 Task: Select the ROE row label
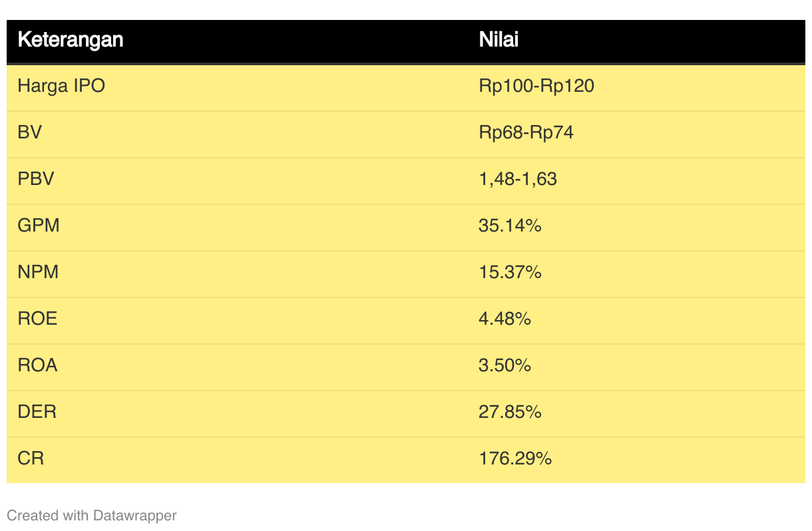pos(37,319)
